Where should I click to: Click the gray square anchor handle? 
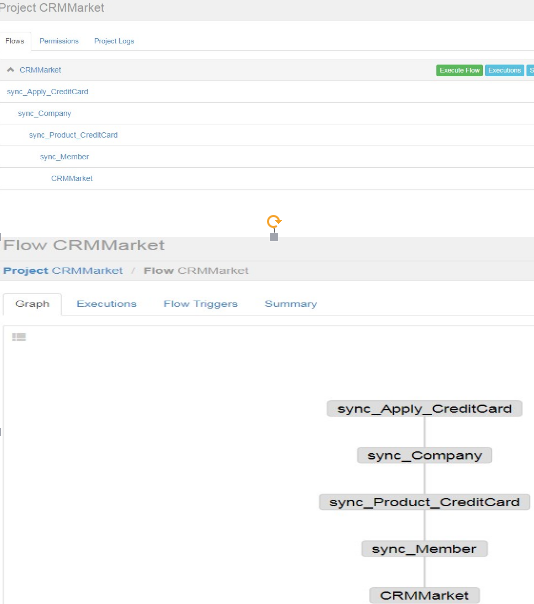pyautogui.click(x=274, y=237)
